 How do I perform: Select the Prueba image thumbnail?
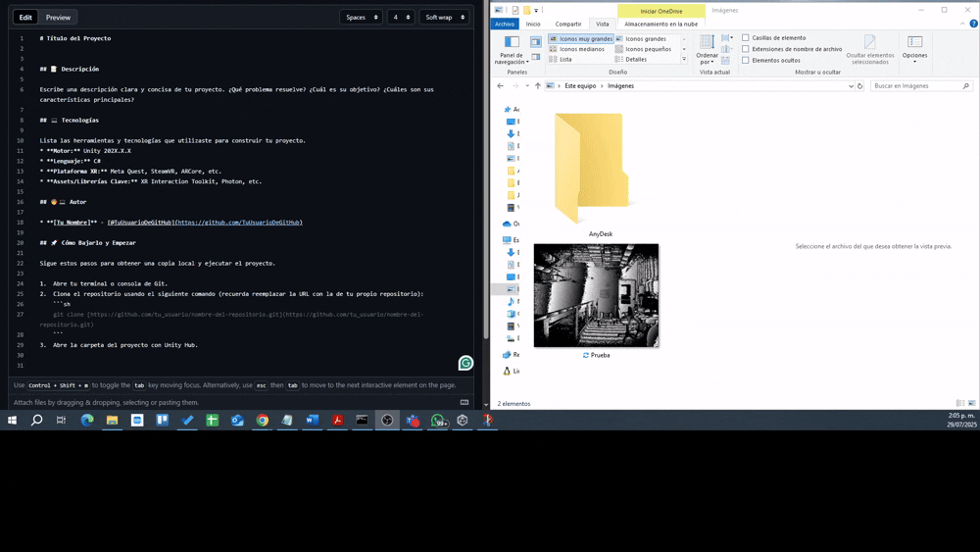click(x=596, y=296)
